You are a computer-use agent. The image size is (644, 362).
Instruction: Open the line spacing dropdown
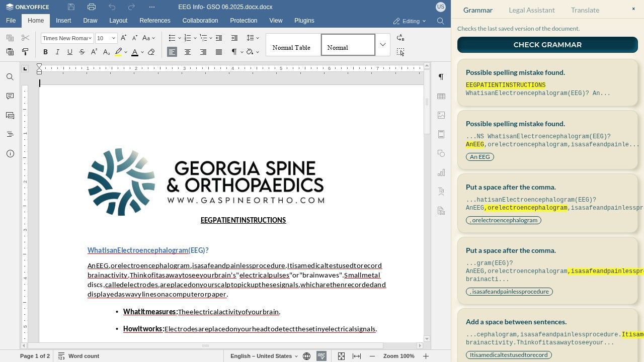(x=253, y=38)
